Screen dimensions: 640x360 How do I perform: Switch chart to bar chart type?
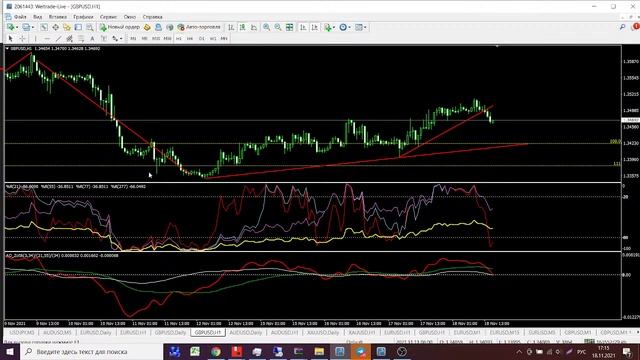coord(231,27)
